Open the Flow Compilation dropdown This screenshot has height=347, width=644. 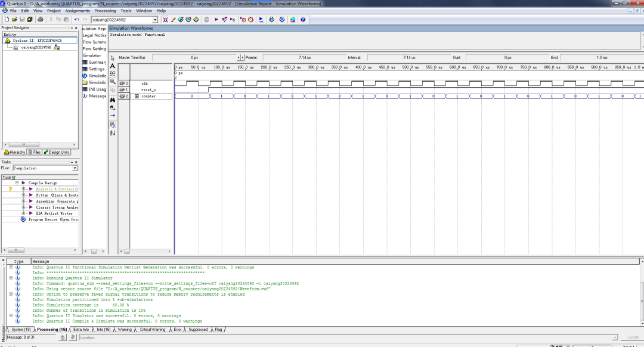tap(75, 168)
